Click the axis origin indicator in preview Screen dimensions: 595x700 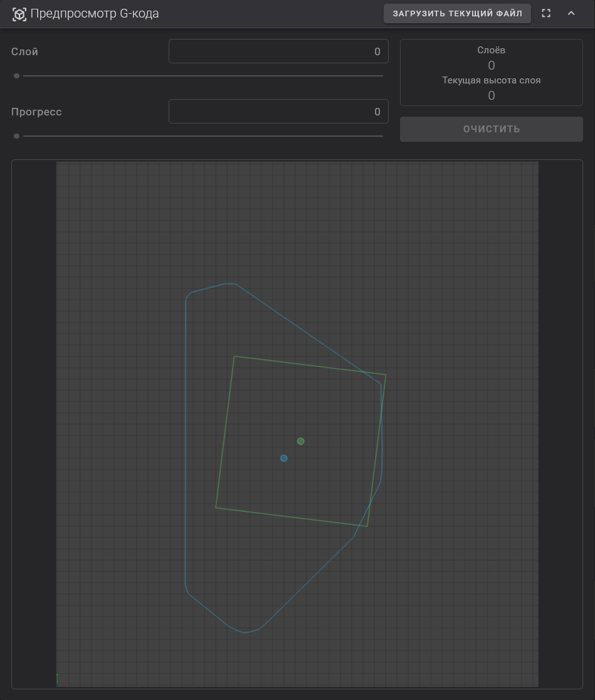[x=61, y=680]
